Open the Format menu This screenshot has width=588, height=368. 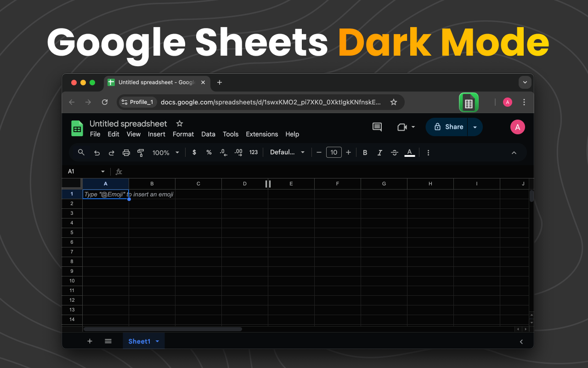pos(183,134)
